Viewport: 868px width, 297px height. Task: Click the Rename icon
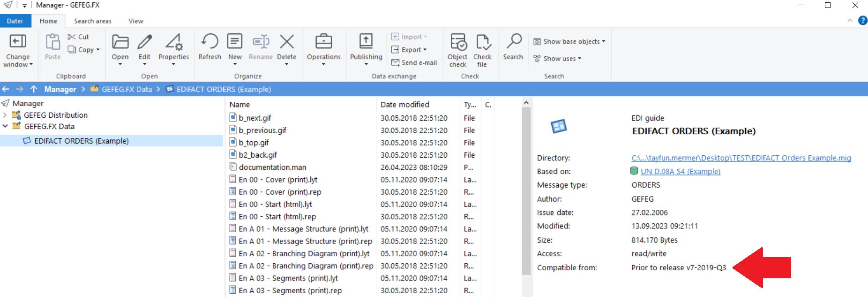261,42
